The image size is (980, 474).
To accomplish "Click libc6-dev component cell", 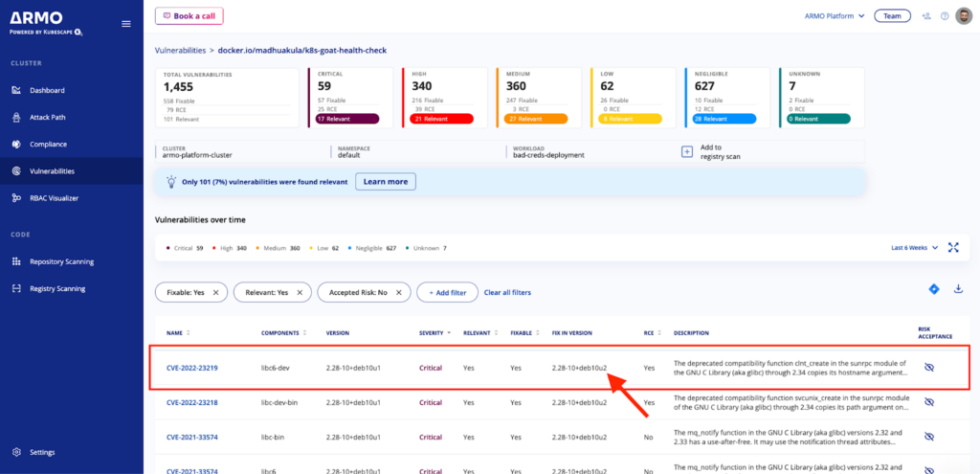I will tap(275, 368).
